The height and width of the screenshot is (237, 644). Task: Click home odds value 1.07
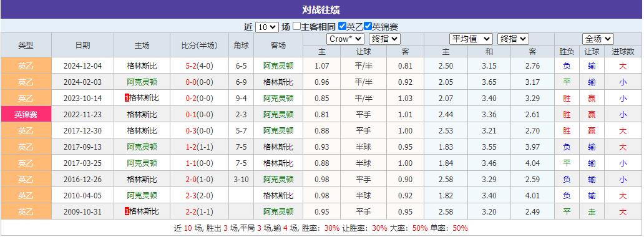(321, 65)
